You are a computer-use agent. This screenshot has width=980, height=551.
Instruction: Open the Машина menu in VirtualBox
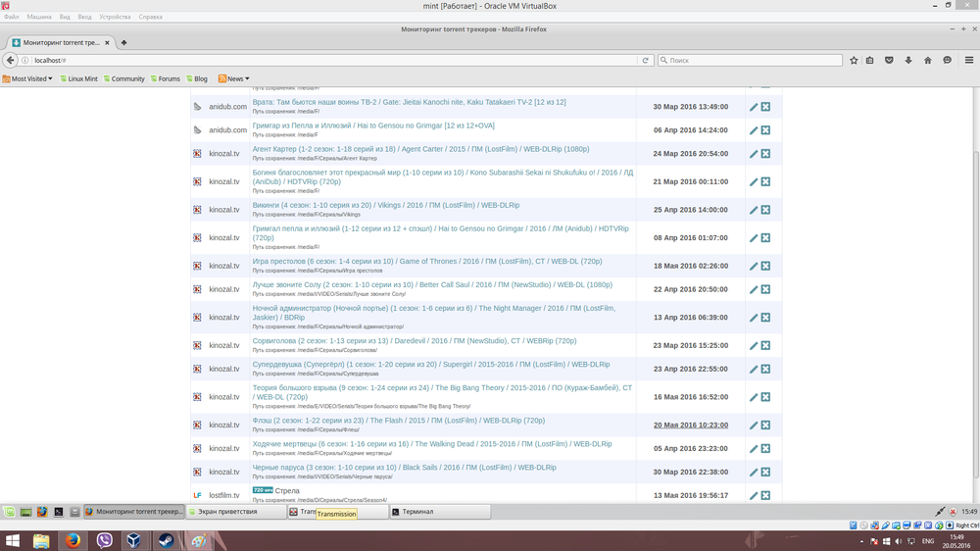(39, 17)
